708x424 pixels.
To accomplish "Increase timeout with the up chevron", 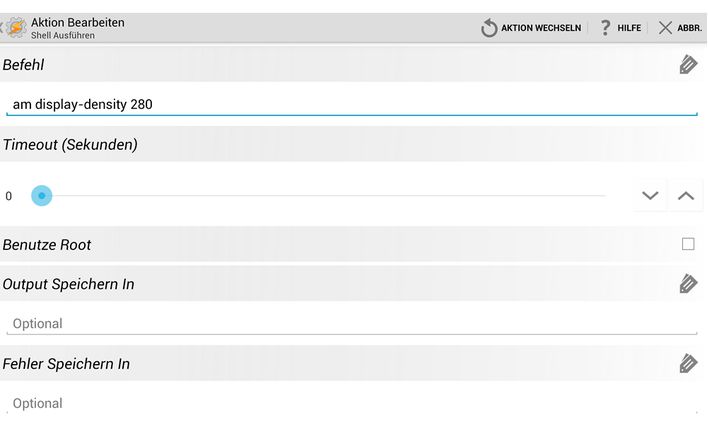I will pyautogui.click(x=685, y=196).
